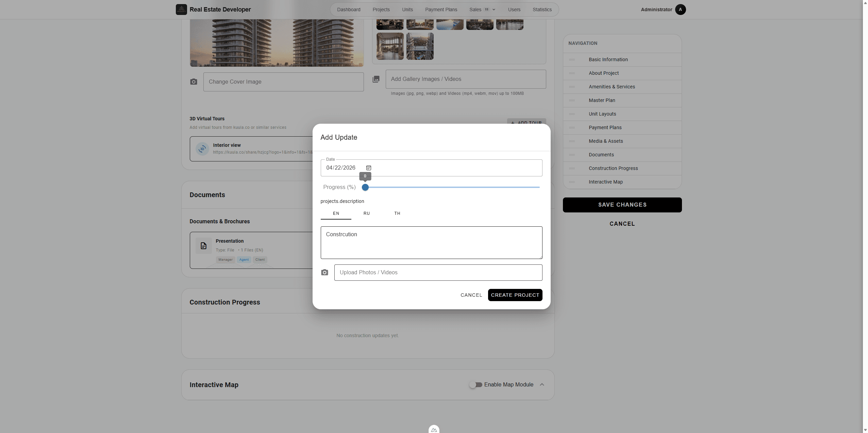Switch to the TH description tab
This screenshot has height=433, width=868.
pos(397,213)
